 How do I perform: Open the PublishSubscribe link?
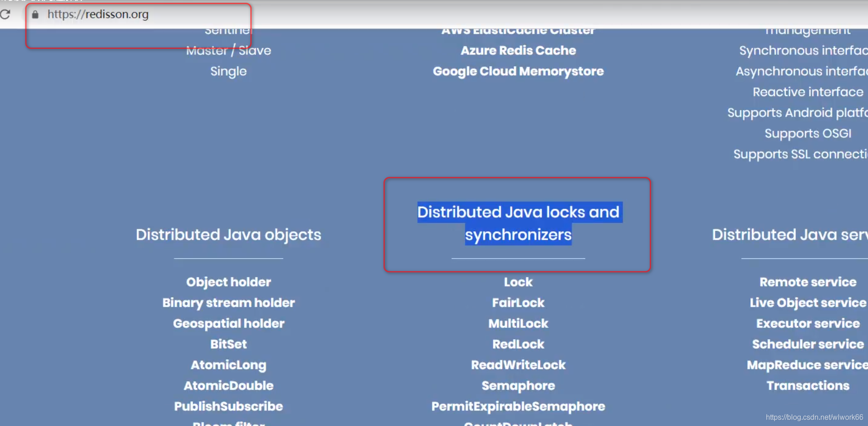[x=228, y=406]
